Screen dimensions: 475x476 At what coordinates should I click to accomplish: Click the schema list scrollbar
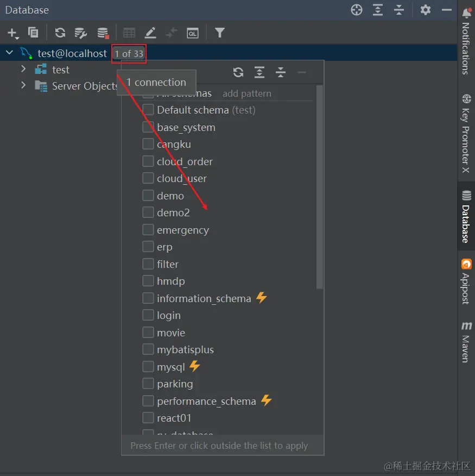319,187
